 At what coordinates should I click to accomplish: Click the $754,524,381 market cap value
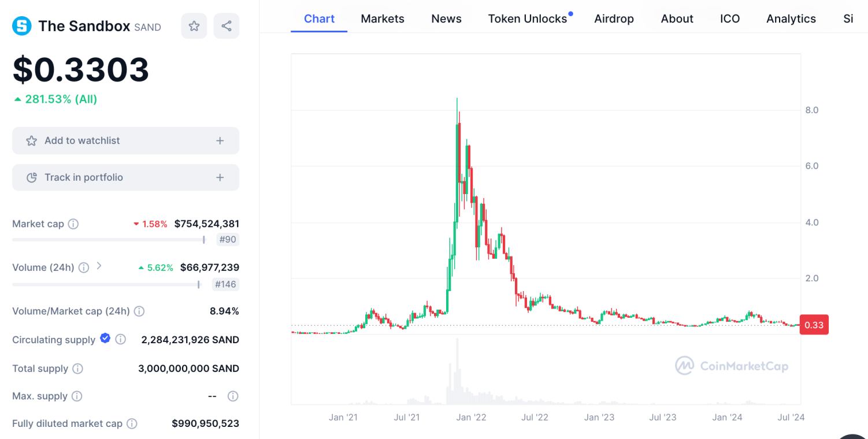coord(206,224)
